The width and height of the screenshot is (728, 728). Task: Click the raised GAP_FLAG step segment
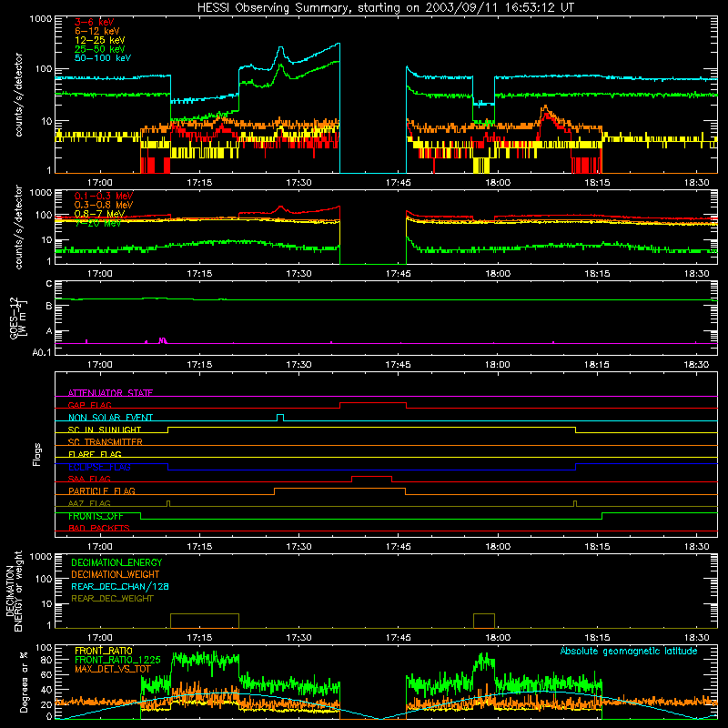pyautogui.click(x=373, y=403)
